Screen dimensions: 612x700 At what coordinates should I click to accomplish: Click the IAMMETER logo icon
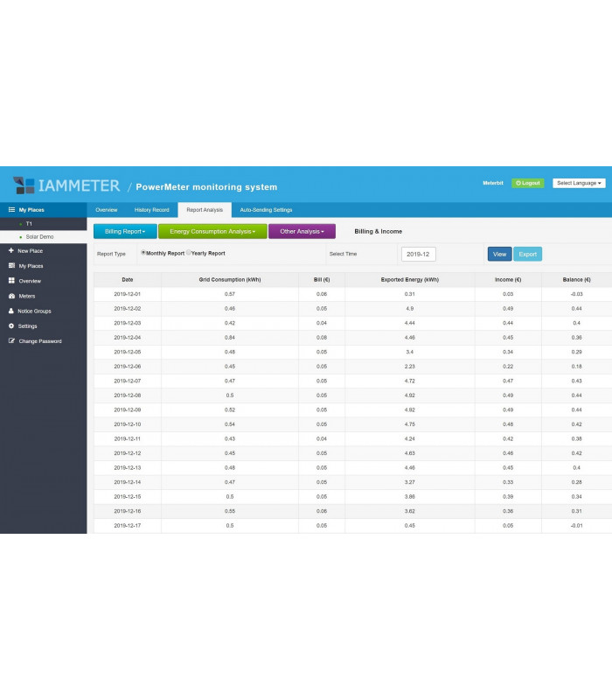point(24,185)
